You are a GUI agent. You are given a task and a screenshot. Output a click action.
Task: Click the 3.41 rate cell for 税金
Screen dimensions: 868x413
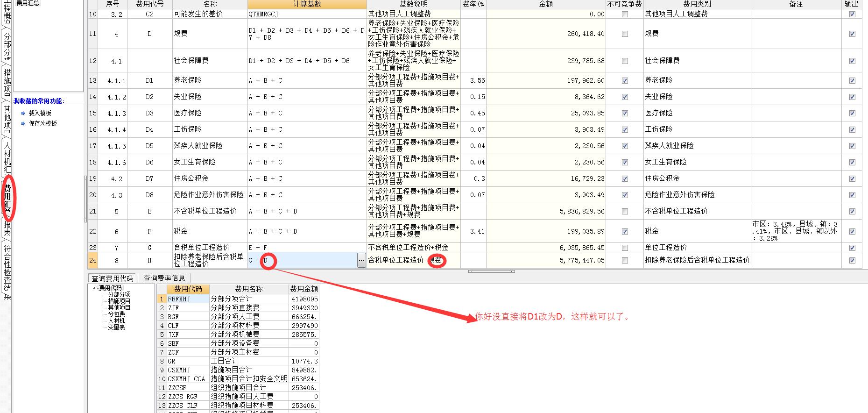(x=473, y=231)
